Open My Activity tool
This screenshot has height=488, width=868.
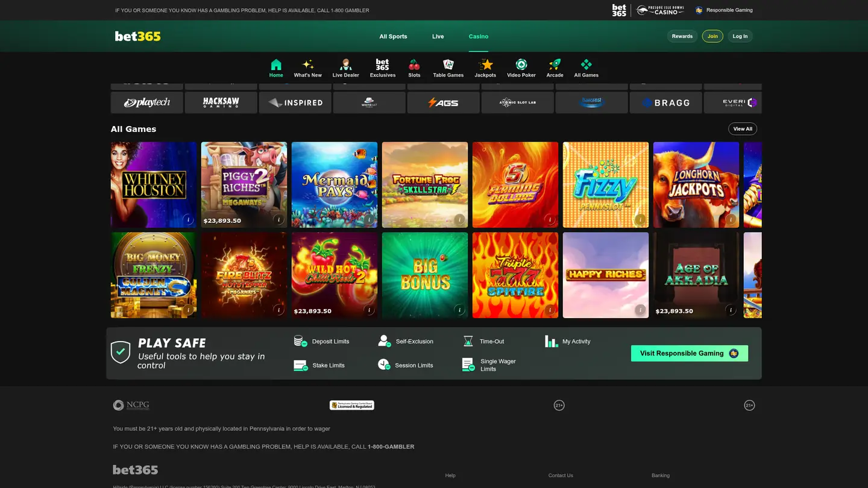tap(567, 342)
